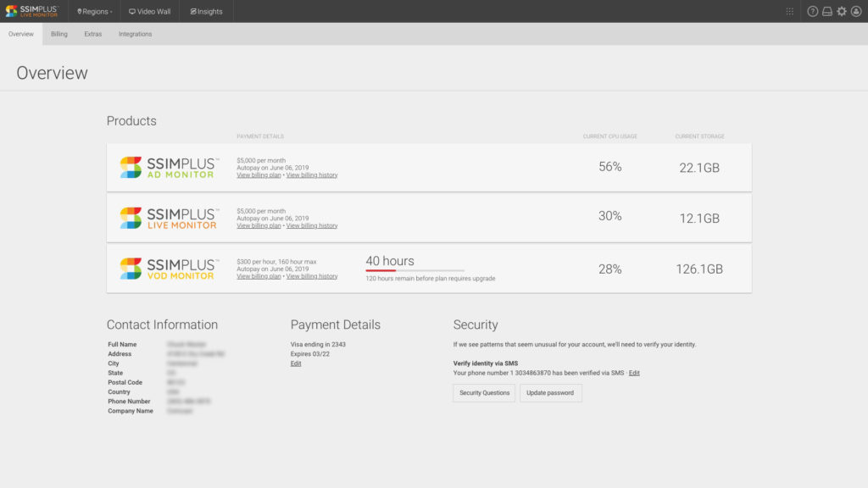Select the Extras tab

pos(92,34)
